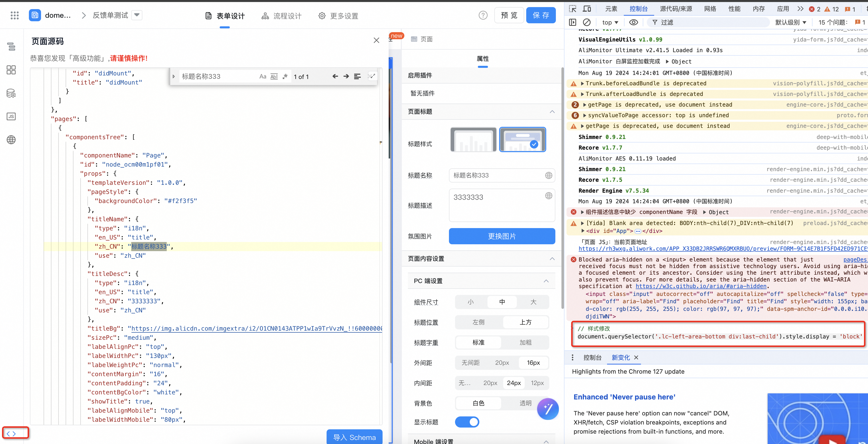The height and width of the screenshot is (444, 868).
Task: Toggle the 显示标题 switch
Action: coord(467,422)
